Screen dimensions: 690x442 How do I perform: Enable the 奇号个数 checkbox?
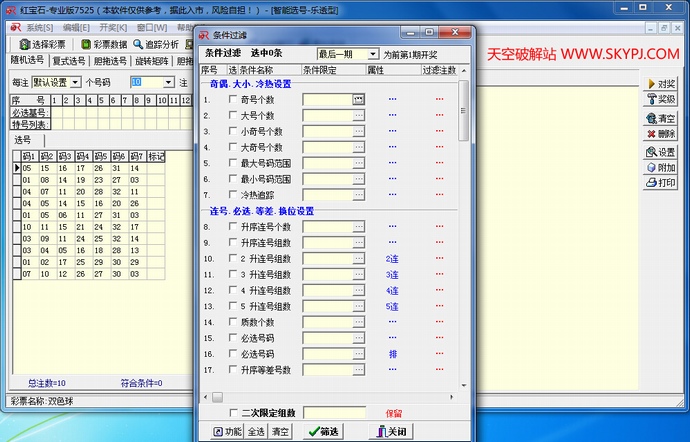[234, 100]
